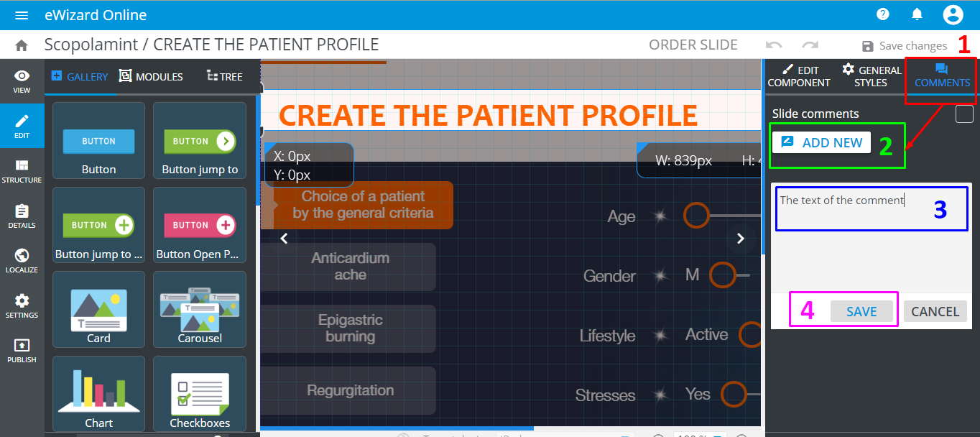This screenshot has width=980, height=437.
Task: Save the comment with Save button
Action: click(861, 311)
